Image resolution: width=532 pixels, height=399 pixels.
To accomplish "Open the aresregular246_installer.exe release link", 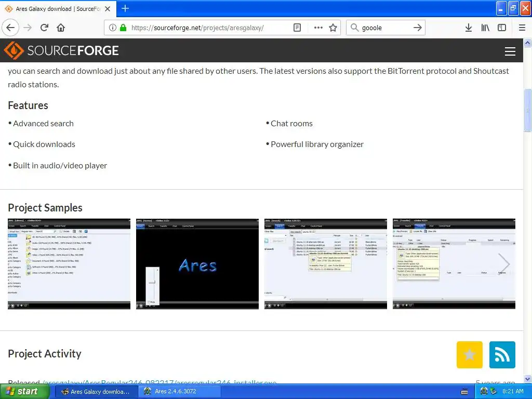I will pos(159,382).
